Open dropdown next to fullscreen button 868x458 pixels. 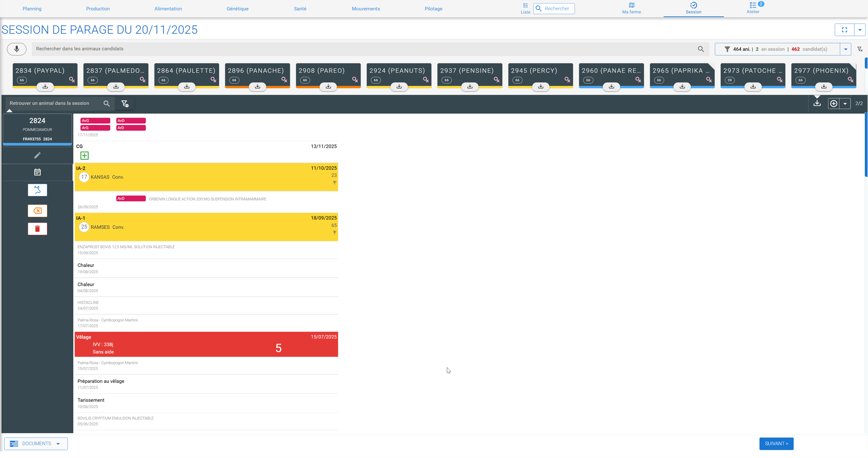coord(860,30)
